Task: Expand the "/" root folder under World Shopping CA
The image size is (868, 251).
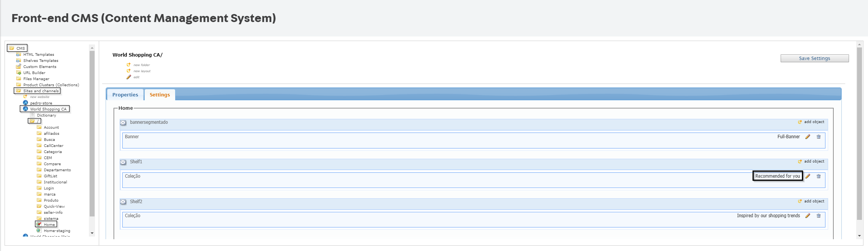Action: 34,121
